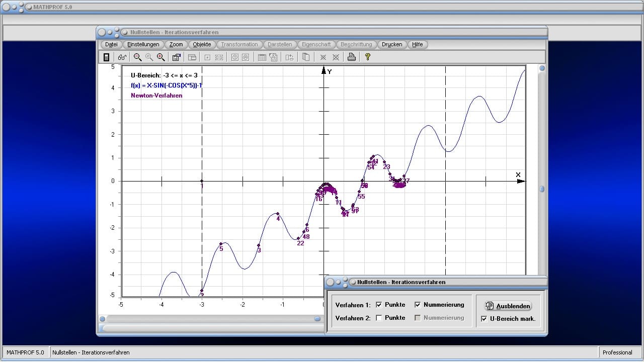Click the cross icon beside the pages icon
The image size is (644, 362).
[323, 57]
